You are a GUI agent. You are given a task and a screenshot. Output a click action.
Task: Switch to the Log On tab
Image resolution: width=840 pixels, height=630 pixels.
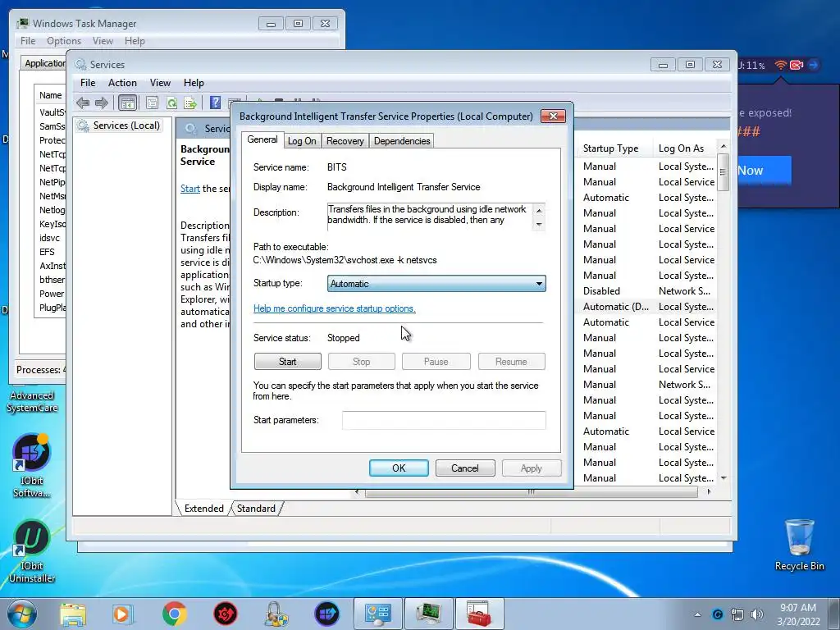[x=302, y=141]
